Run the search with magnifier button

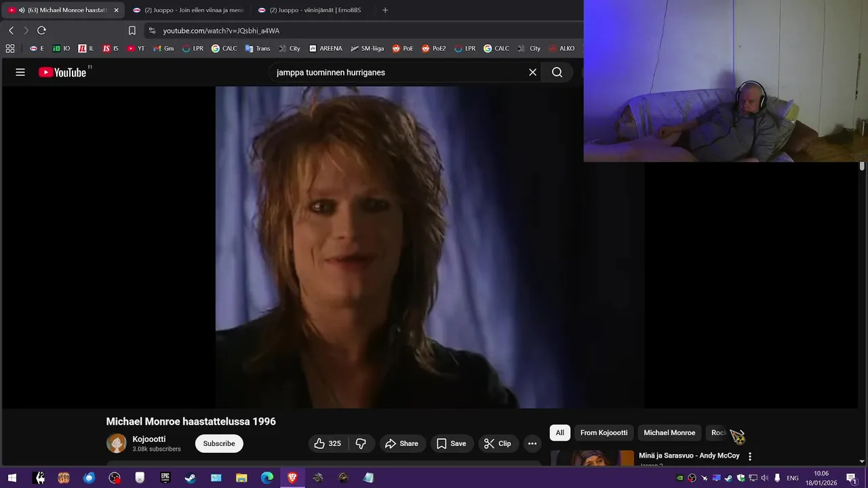coord(557,73)
